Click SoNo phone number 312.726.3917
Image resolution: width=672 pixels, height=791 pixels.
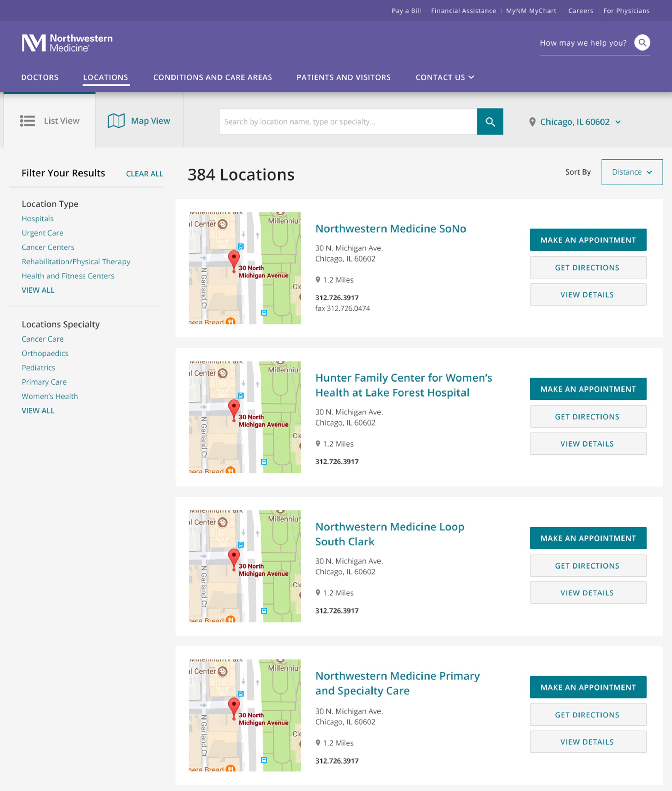pyautogui.click(x=337, y=297)
